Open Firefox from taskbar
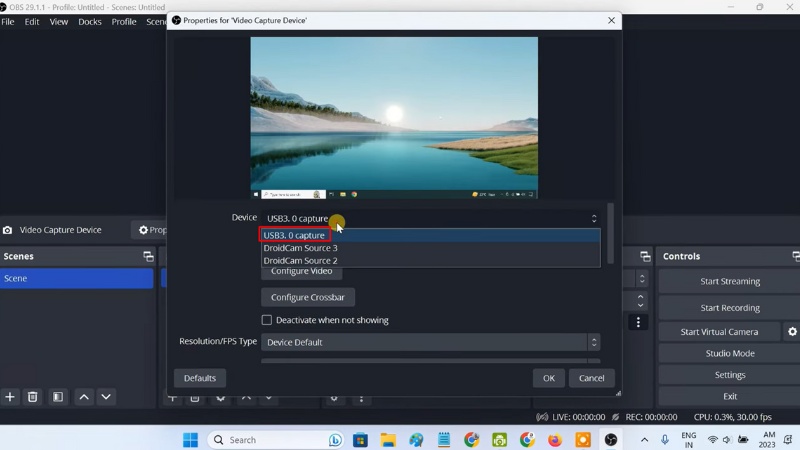Viewport: 800px width, 450px height. pos(555,440)
